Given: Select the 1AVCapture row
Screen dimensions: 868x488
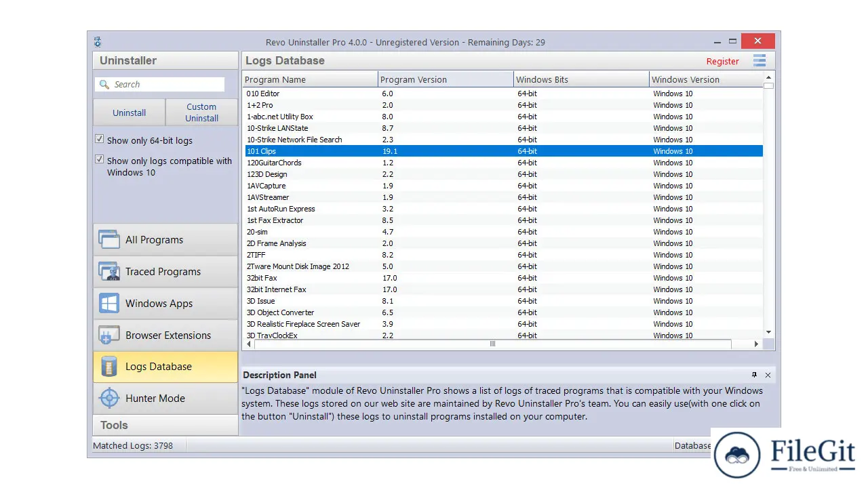Looking at the screenshot, I should tap(503, 186).
